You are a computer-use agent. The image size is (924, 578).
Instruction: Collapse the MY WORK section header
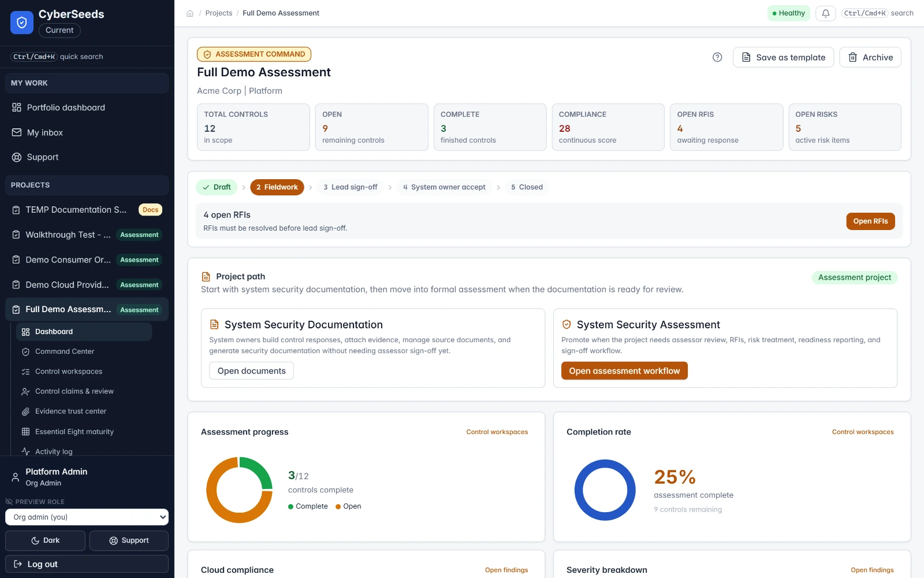pyautogui.click(x=87, y=83)
